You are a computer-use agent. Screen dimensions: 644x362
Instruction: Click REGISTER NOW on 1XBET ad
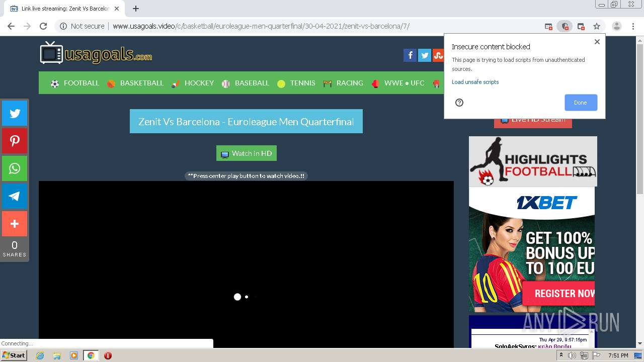[559, 294]
